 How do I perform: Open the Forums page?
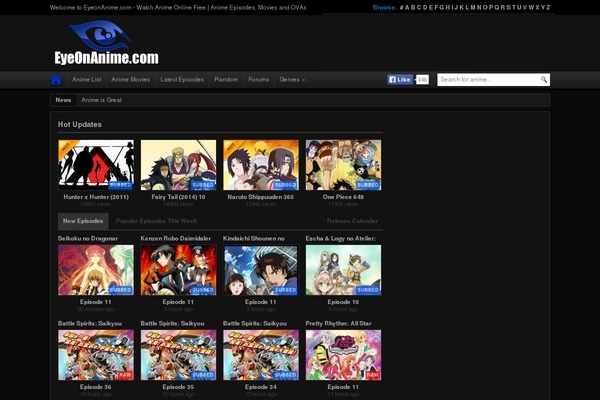coord(259,80)
